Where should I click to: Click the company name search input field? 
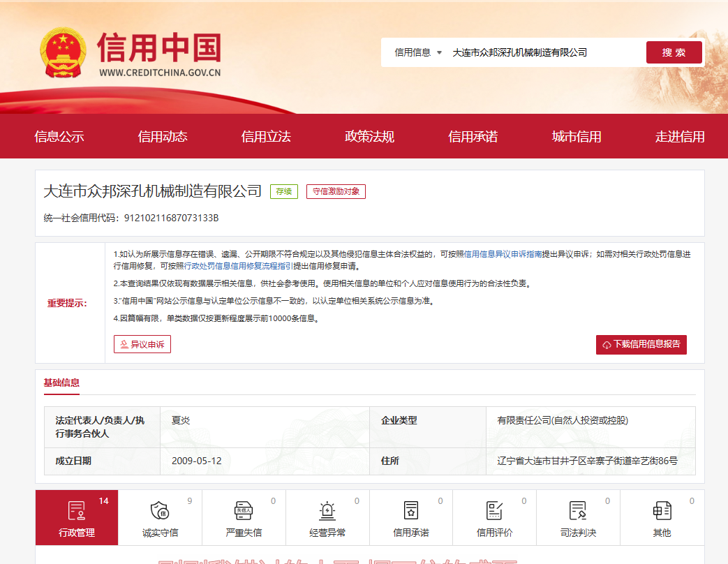coord(544,52)
